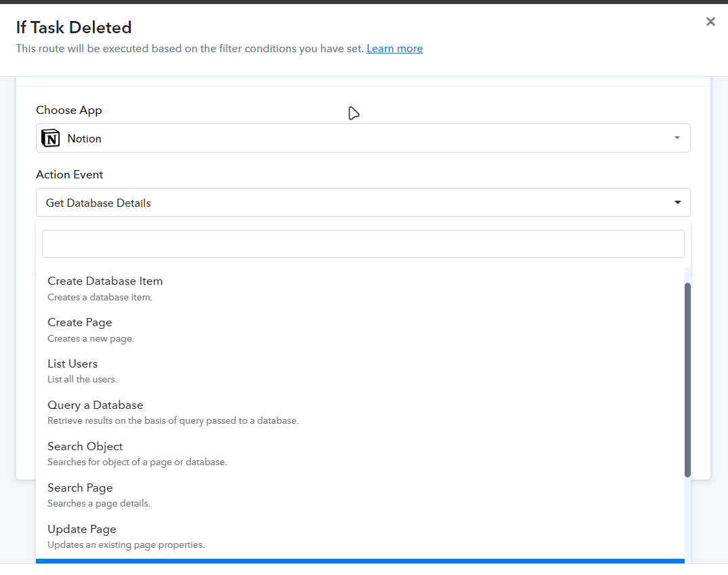This screenshot has height=575, width=728.
Task: Select Create Database Item action
Action: [360, 288]
